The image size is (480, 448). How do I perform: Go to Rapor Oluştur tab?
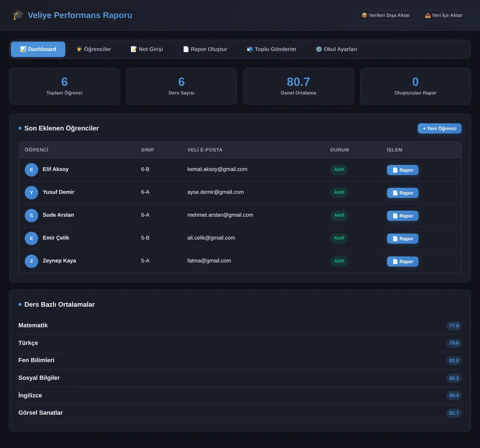[x=205, y=49]
